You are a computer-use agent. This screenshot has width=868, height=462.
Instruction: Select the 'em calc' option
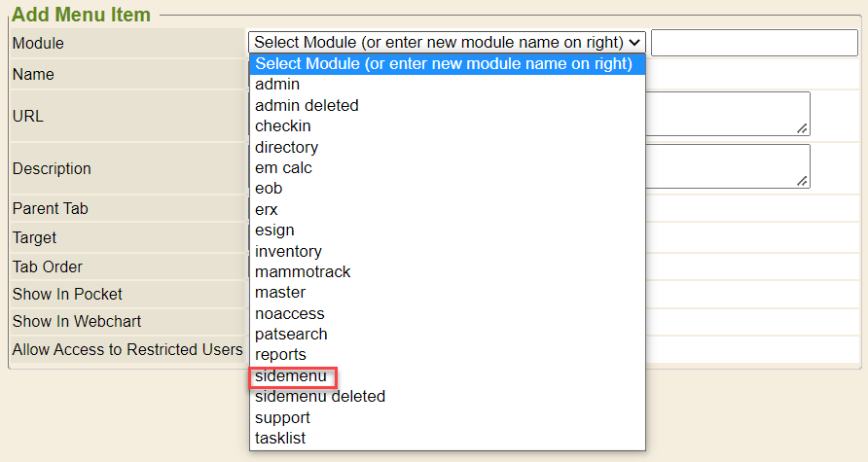coord(283,168)
